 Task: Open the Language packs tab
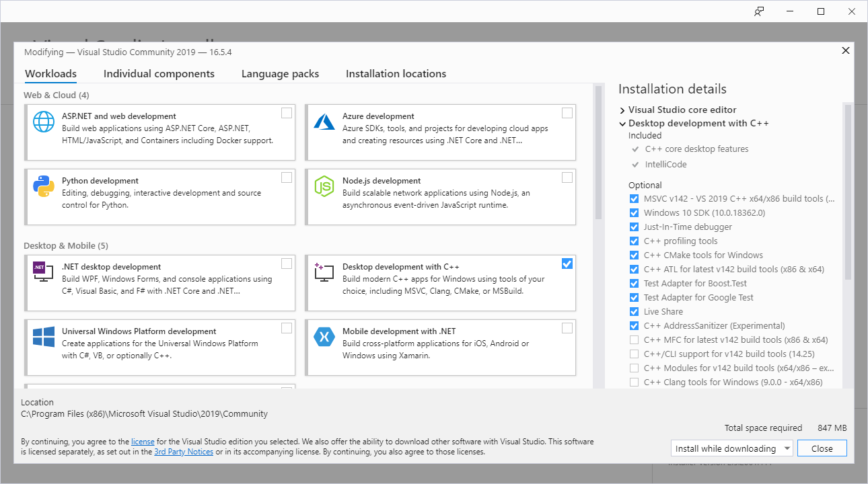[280, 74]
